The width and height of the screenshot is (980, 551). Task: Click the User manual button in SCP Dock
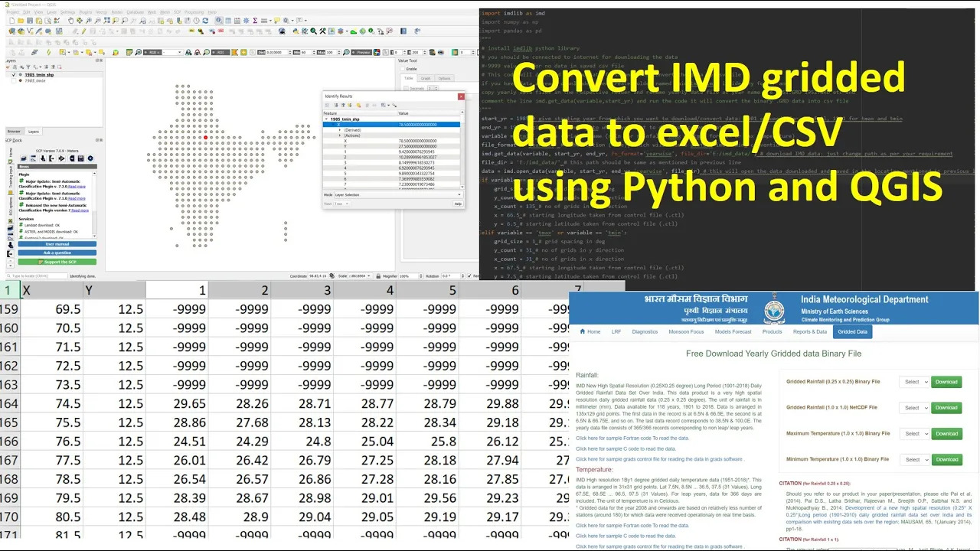(57, 244)
